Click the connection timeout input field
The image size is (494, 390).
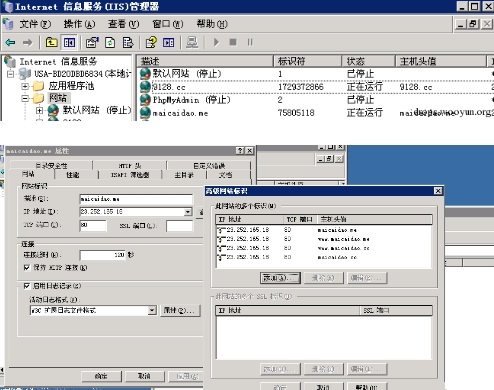tap(103, 255)
